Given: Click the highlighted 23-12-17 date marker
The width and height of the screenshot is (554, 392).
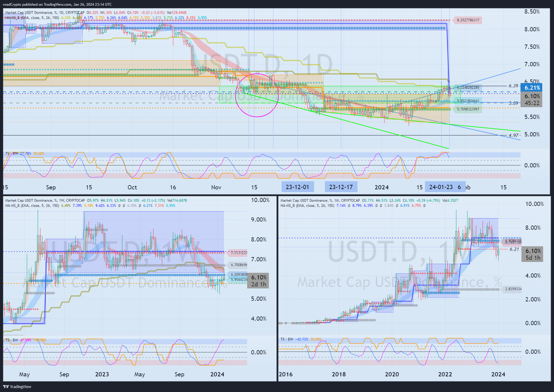Looking at the screenshot, I should pyautogui.click(x=341, y=187).
